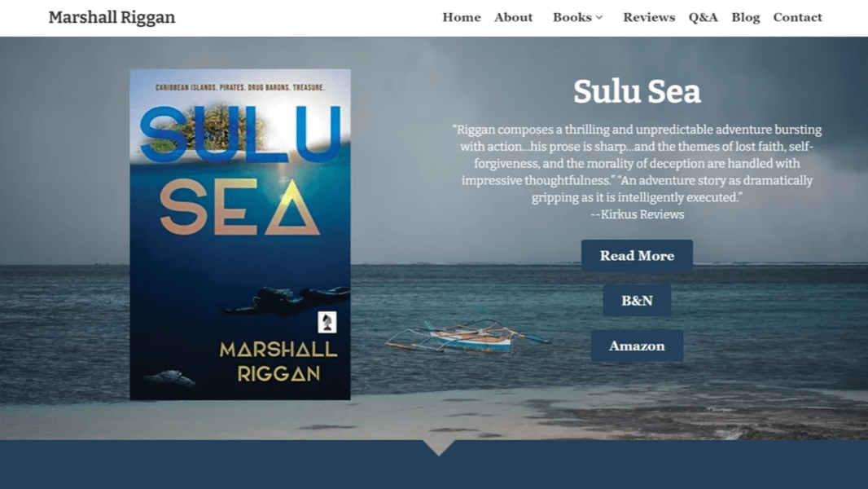The height and width of the screenshot is (489, 868).
Task: Click the Sulu Sea heading text
Action: tap(637, 91)
